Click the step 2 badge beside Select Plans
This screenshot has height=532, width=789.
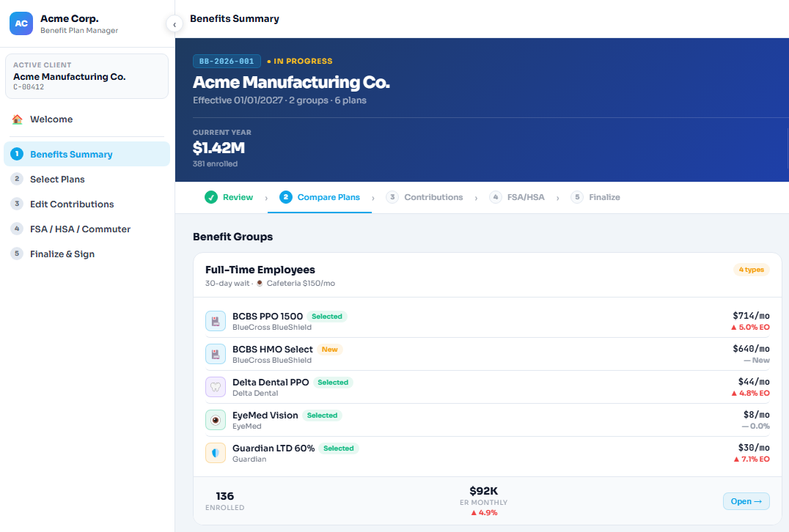pyautogui.click(x=17, y=179)
